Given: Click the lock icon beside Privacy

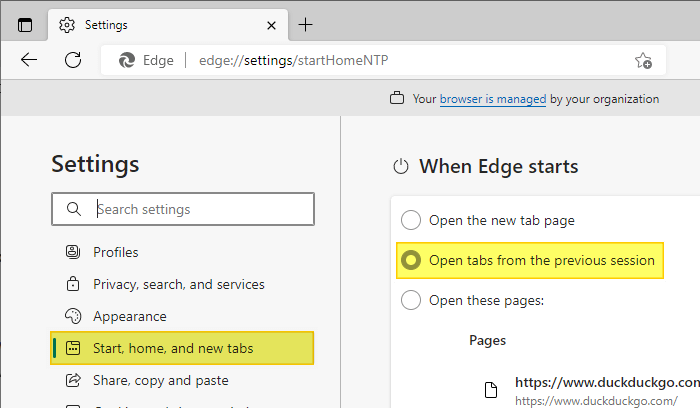Looking at the screenshot, I should pos(73,284).
